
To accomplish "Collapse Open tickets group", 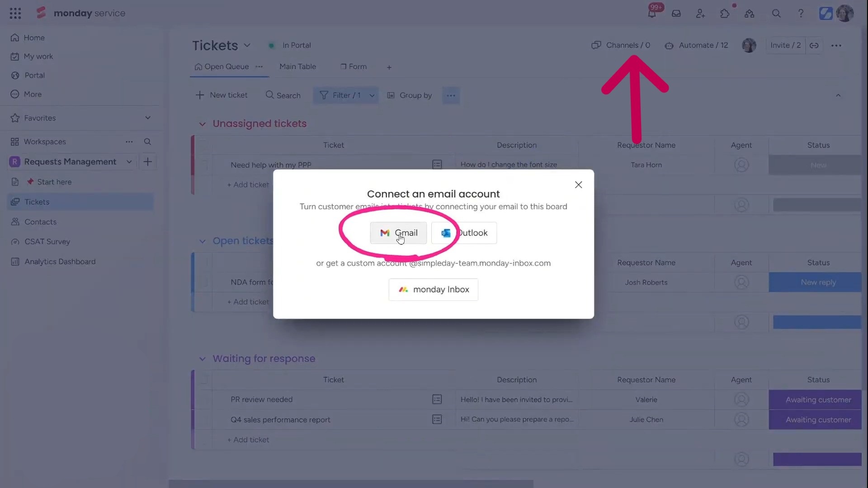I will [203, 241].
